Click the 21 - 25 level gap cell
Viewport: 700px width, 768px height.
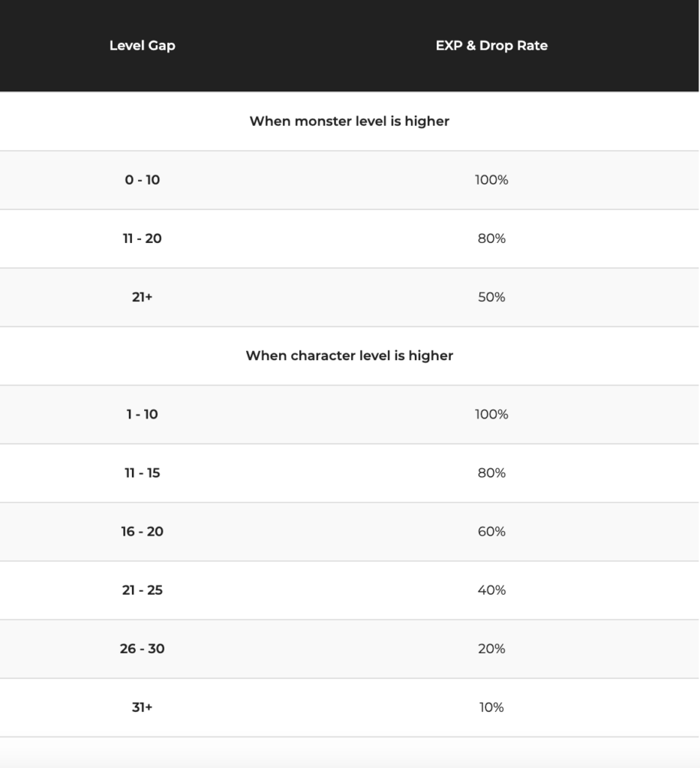tap(142, 590)
